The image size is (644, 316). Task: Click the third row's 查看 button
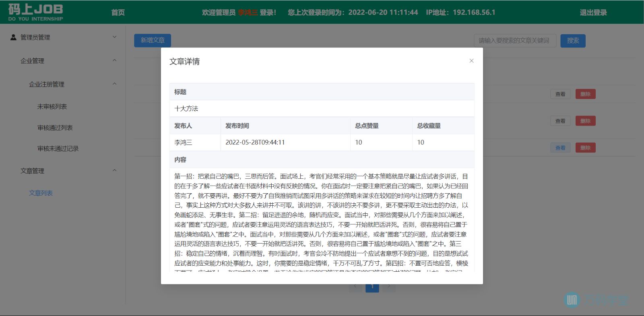(560, 148)
